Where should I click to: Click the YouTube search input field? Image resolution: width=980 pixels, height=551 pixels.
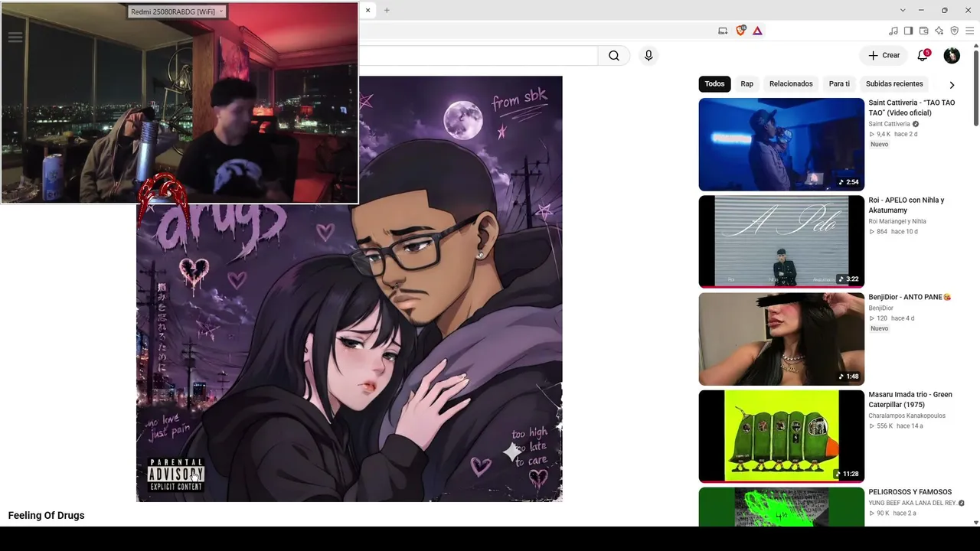(x=478, y=56)
